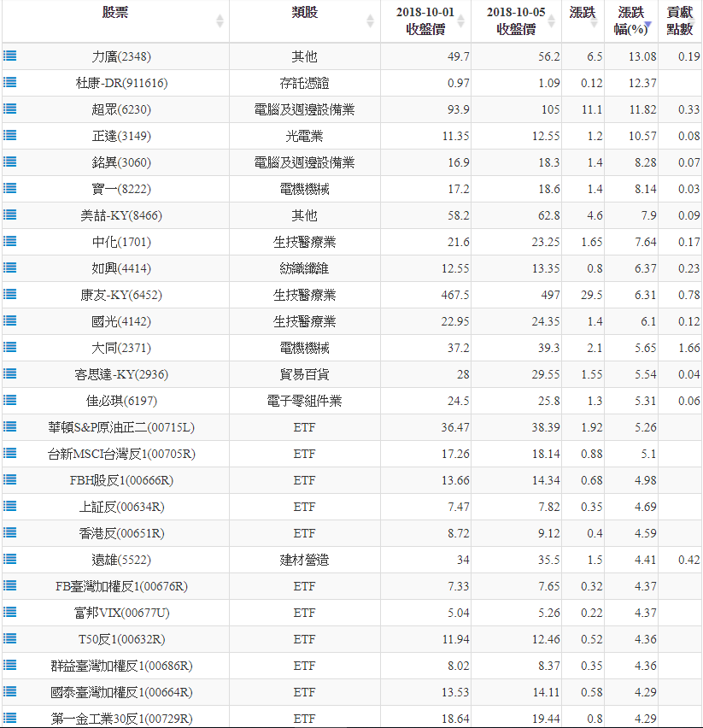
Task: Click the list icon beside 力廣(2348)
Action: click(x=10, y=56)
